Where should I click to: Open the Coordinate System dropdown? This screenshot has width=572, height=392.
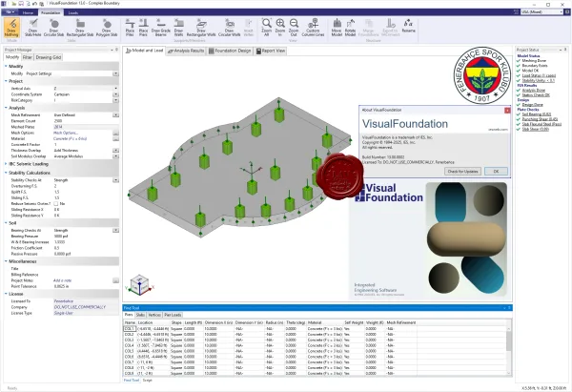[115, 94]
